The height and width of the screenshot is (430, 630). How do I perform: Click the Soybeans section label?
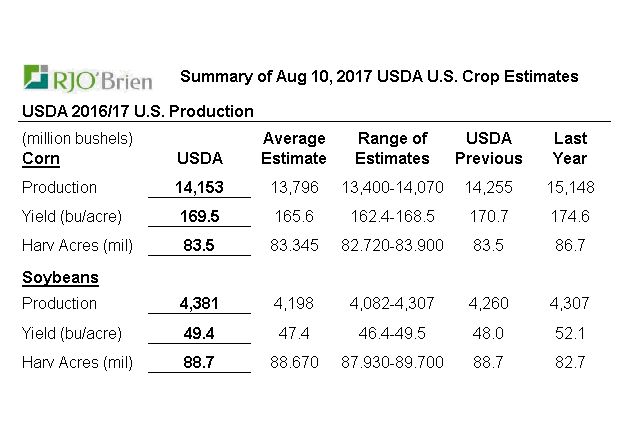point(59,276)
